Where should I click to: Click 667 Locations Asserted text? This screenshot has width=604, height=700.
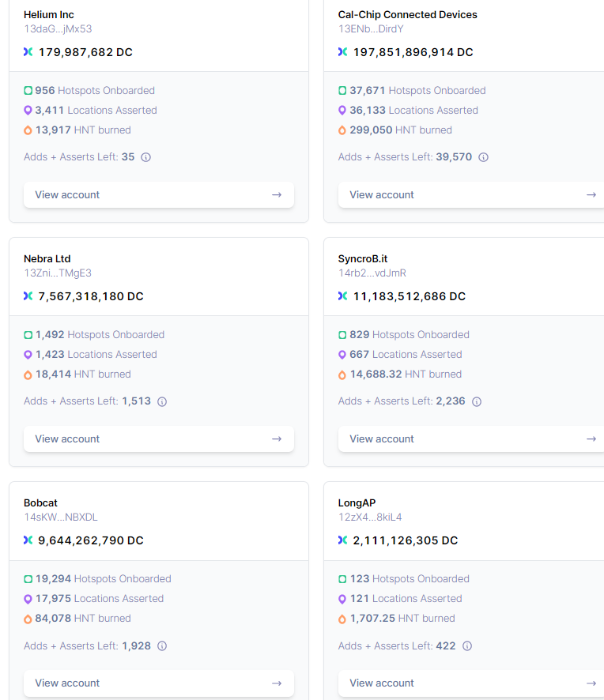406,355
